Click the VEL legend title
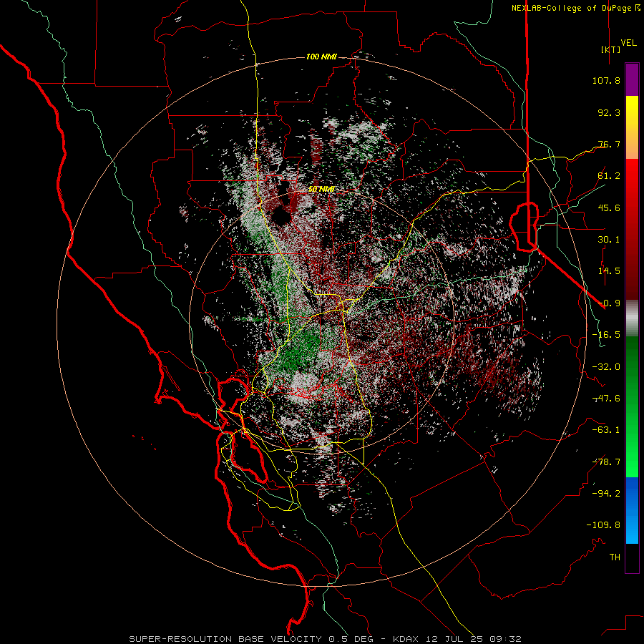This screenshot has height=644, width=644. tap(629, 43)
